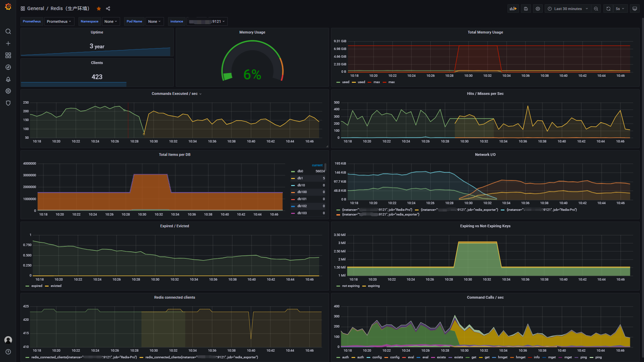This screenshot has width=644, height=362.
Task: Open the Total Items per DB title
Action: pyautogui.click(x=174, y=155)
